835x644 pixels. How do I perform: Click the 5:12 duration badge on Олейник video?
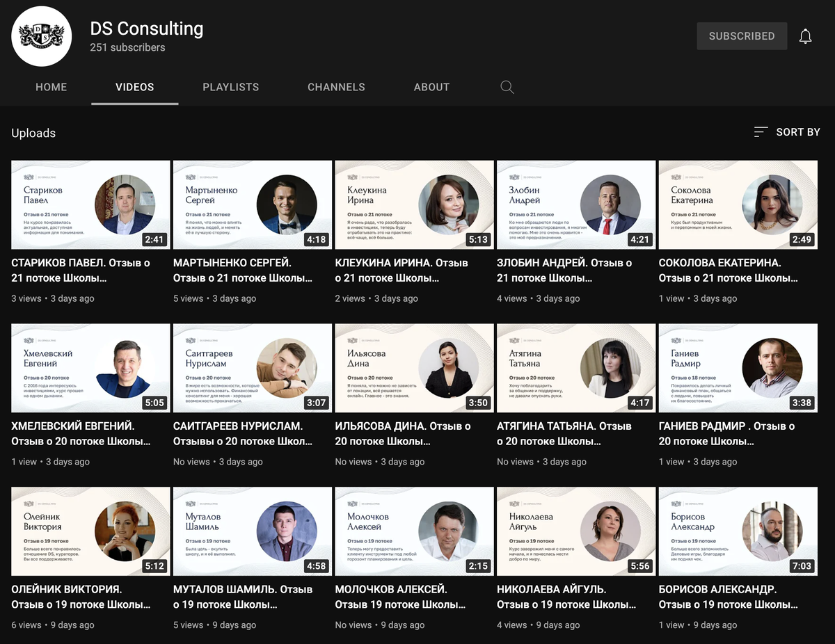(x=154, y=565)
